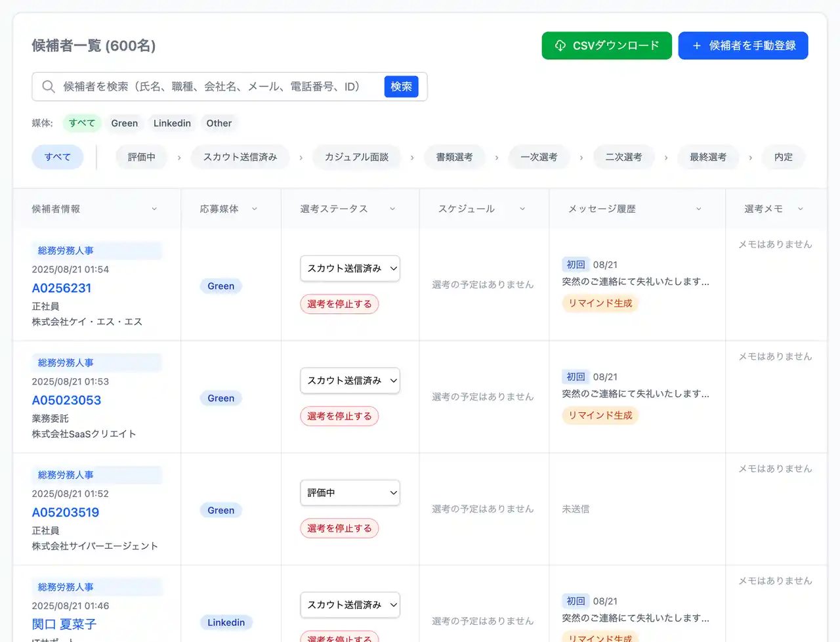Image resolution: width=840 pixels, height=642 pixels.
Task: Click the chevron next to 選考メモ header
Action: [800, 209]
